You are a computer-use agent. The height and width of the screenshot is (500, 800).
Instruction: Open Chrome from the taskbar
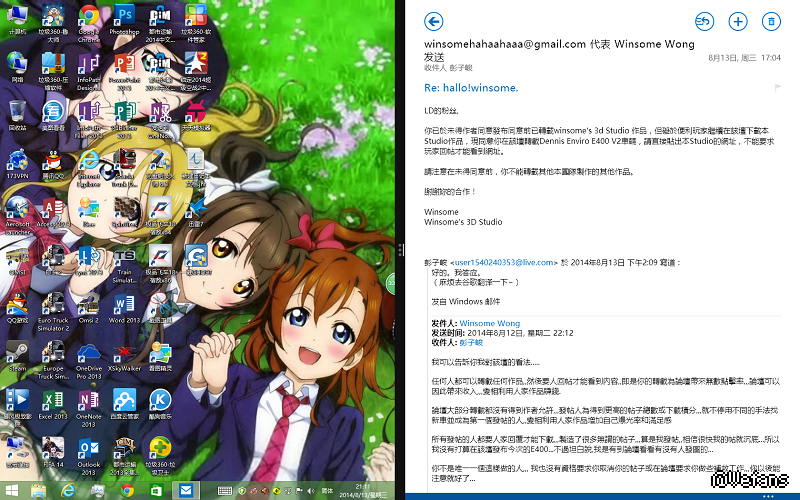coord(127,490)
